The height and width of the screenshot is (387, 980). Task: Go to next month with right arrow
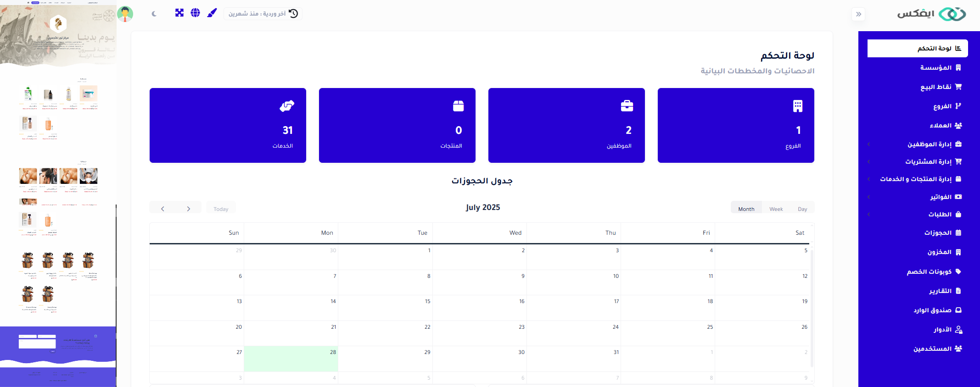[188, 209]
